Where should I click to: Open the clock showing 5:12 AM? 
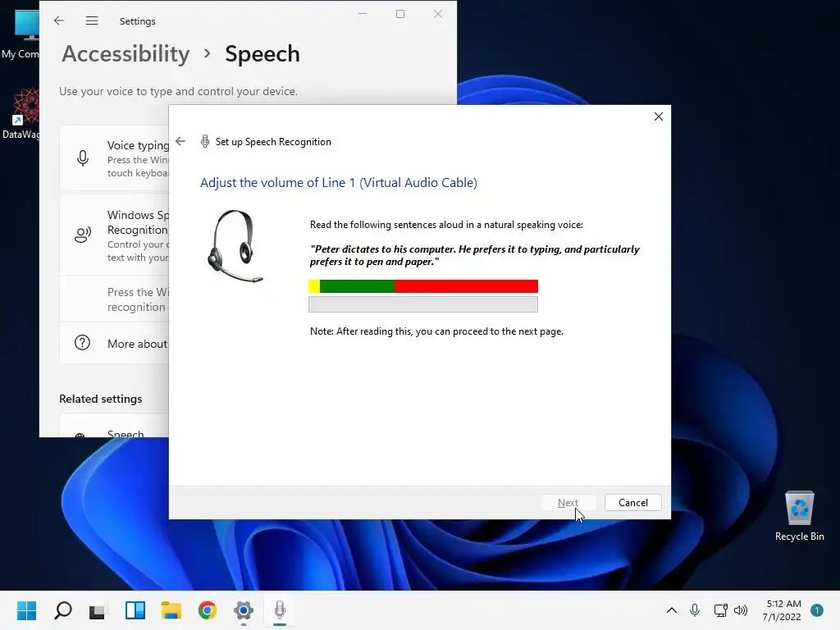click(x=783, y=610)
